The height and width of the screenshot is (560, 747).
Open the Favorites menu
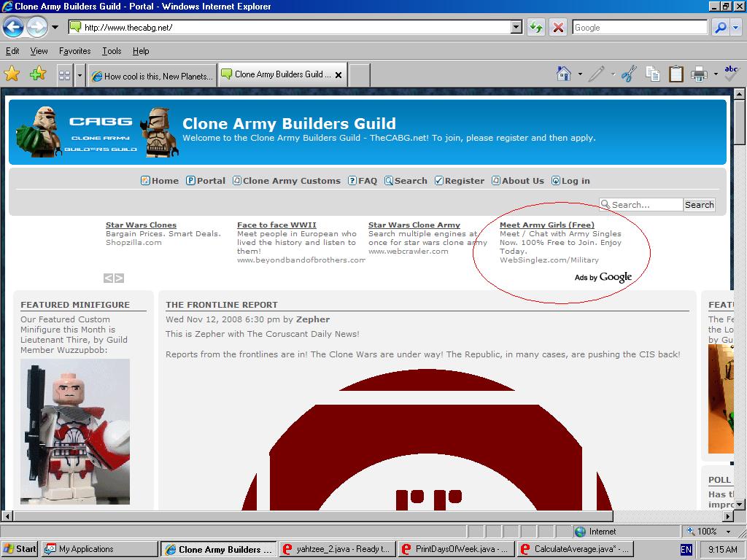(75, 51)
